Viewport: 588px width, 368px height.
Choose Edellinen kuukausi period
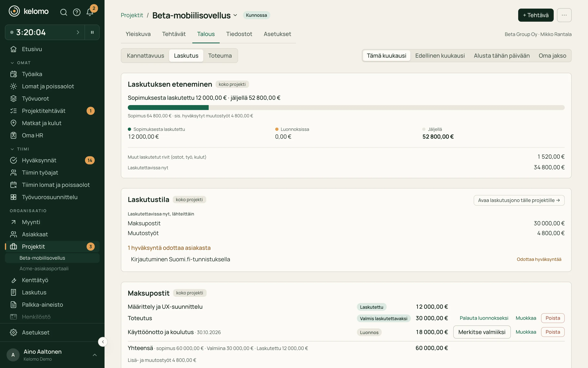(x=440, y=56)
